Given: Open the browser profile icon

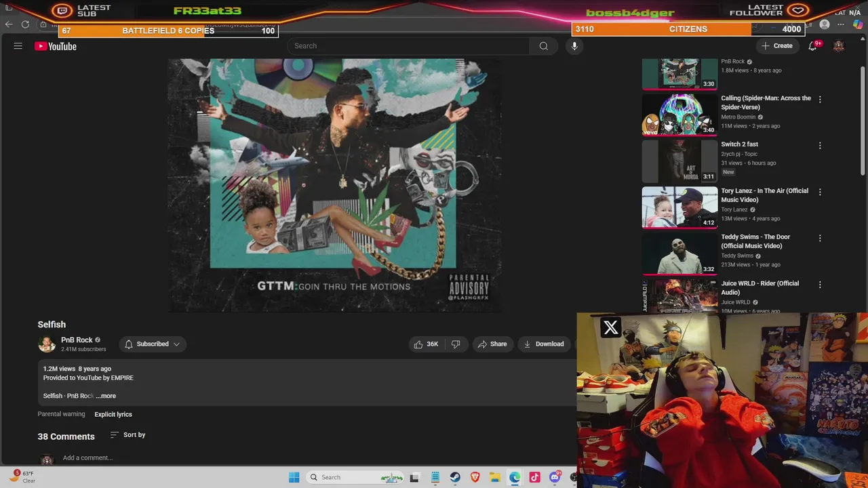Looking at the screenshot, I should pos(825,24).
